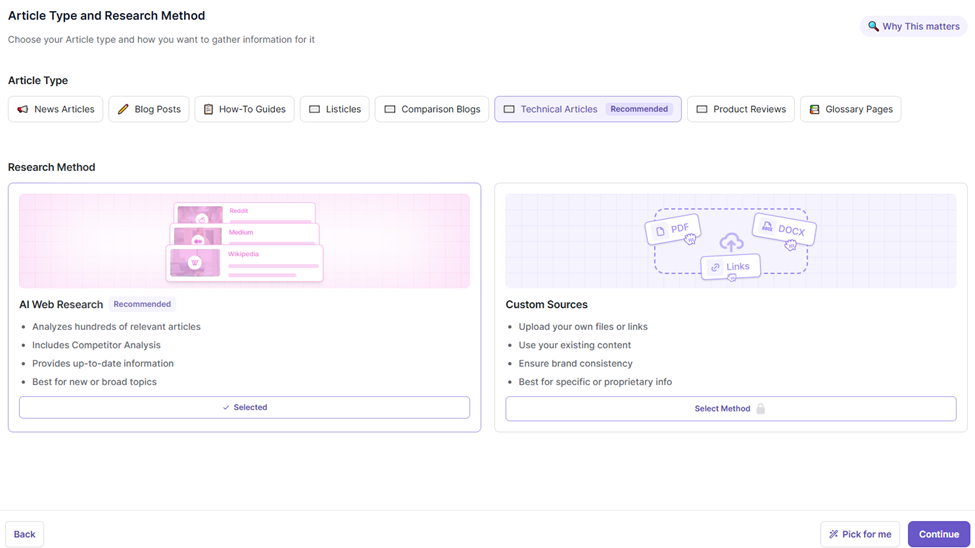Click Pick for me button
Screen dimensions: 975x548
click(860, 534)
